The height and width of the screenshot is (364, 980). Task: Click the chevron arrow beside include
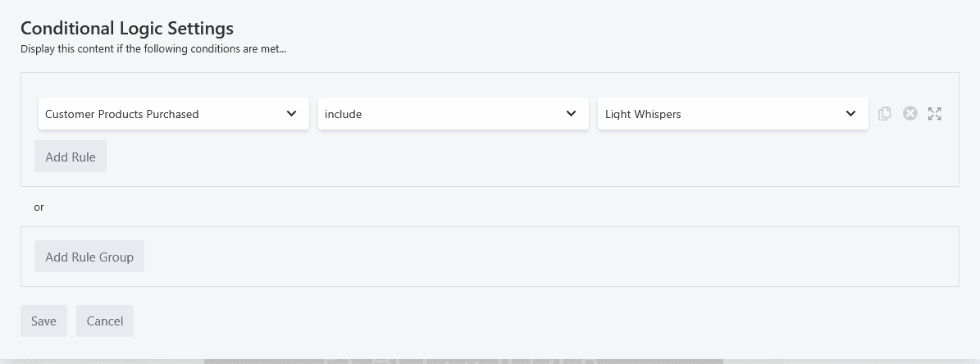pos(571,114)
